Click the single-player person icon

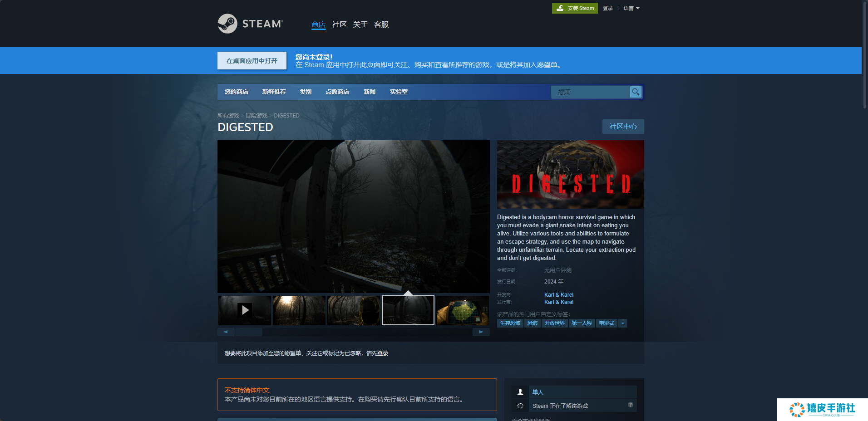pyautogui.click(x=520, y=392)
